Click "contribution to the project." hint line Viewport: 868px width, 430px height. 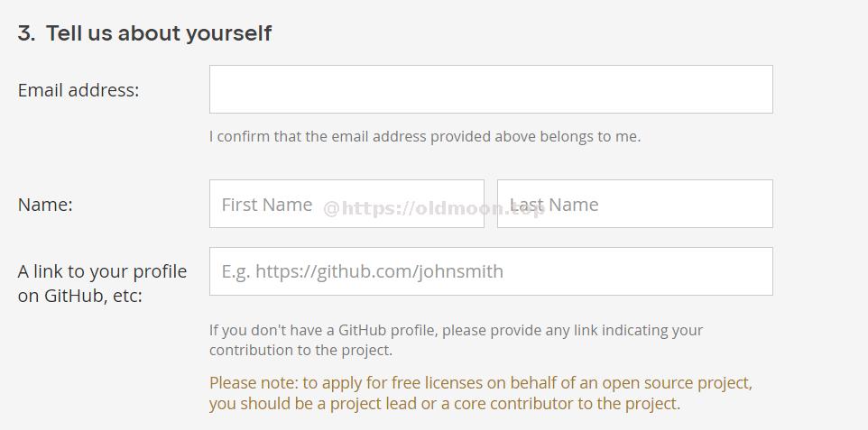coord(300,351)
